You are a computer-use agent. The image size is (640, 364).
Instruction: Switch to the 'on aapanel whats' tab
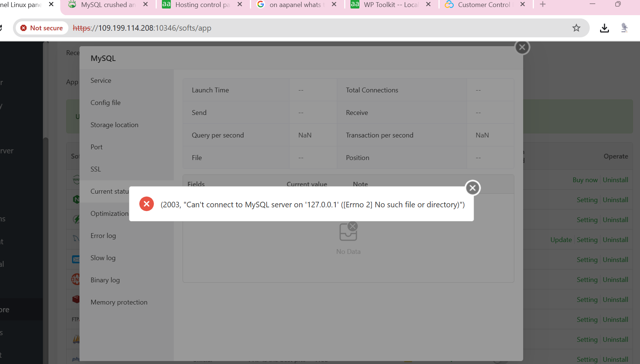coord(297,5)
